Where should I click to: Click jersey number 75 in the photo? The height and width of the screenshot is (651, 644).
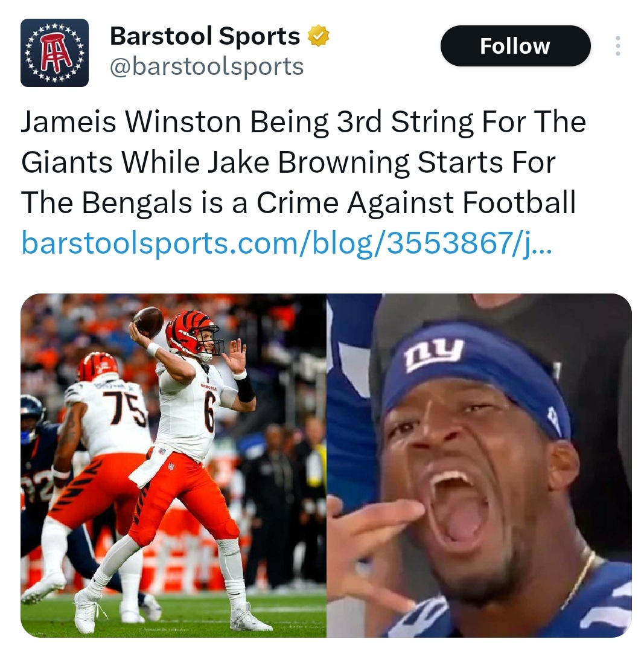tap(126, 408)
